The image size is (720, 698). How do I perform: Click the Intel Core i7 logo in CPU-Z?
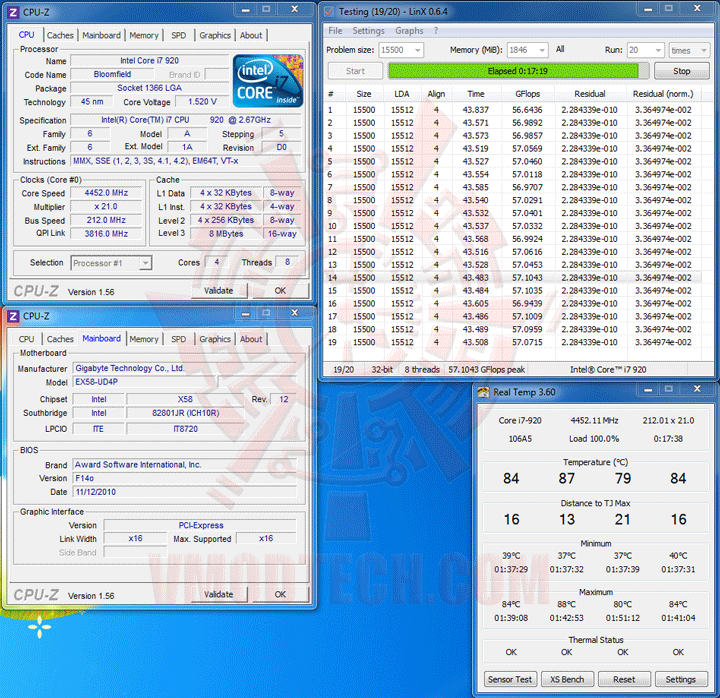[x=268, y=81]
